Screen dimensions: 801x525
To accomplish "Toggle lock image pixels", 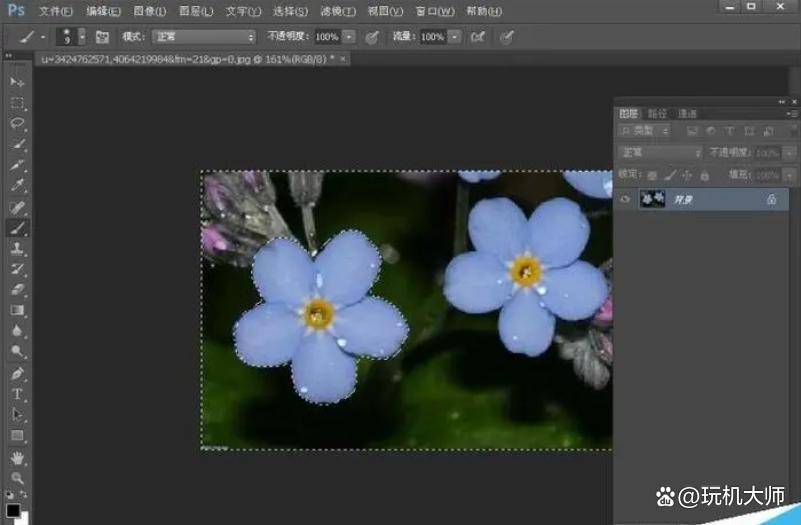I will (670, 176).
